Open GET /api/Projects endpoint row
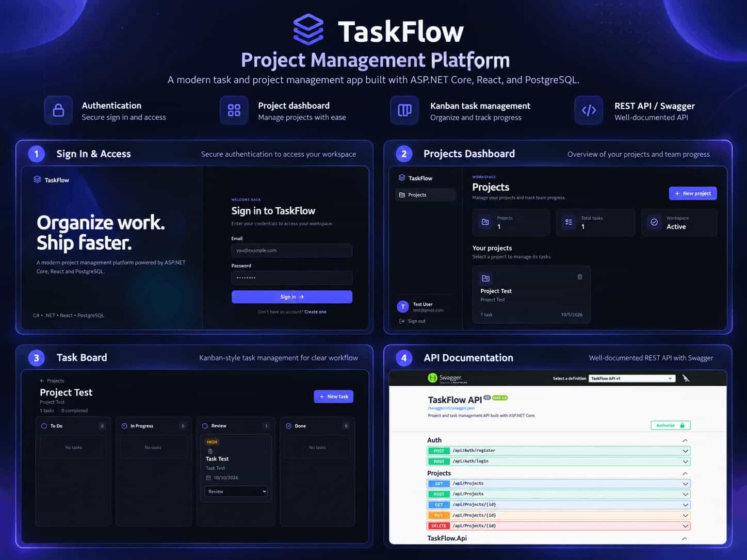 [x=559, y=484]
